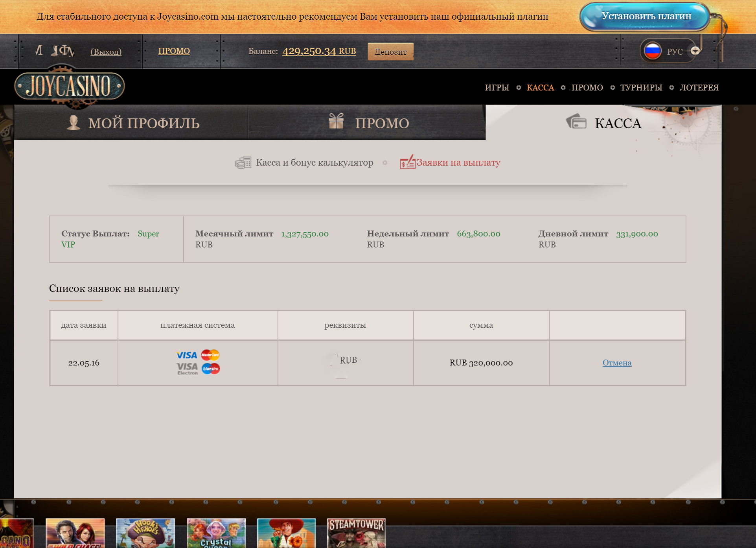Click the Выход logout link

point(106,52)
